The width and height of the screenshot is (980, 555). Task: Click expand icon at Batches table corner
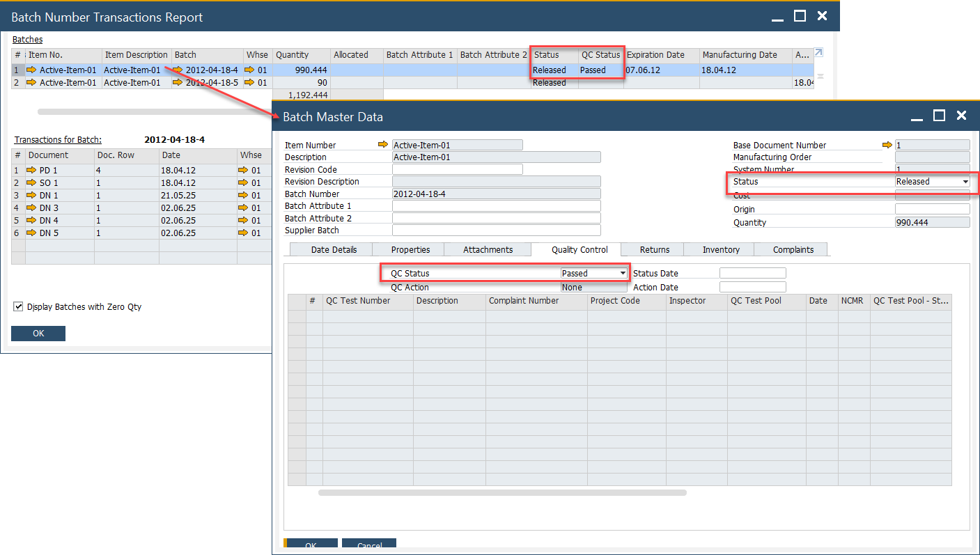tap(819, 53)
